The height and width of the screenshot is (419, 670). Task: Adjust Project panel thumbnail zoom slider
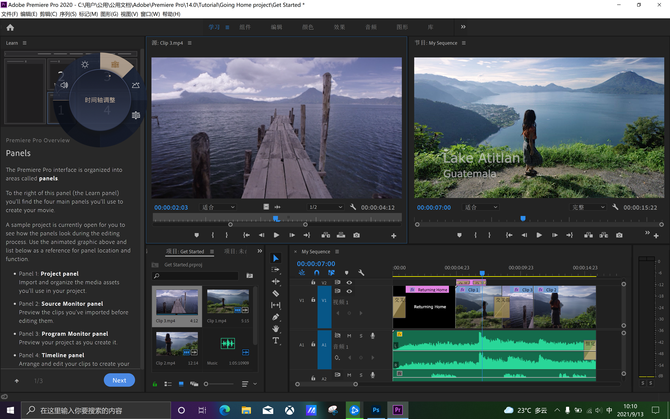point(220,384)
